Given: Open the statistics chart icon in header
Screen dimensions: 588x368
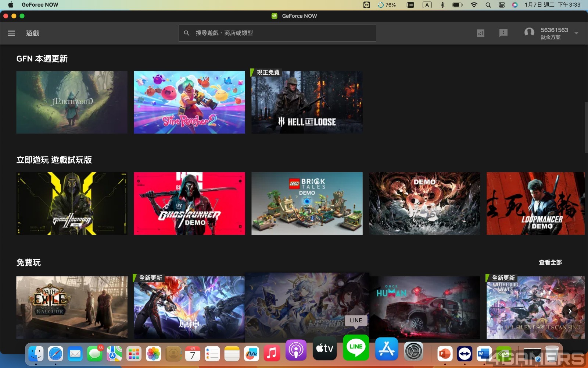Looking at the screenshot, I should pos(480,33).
